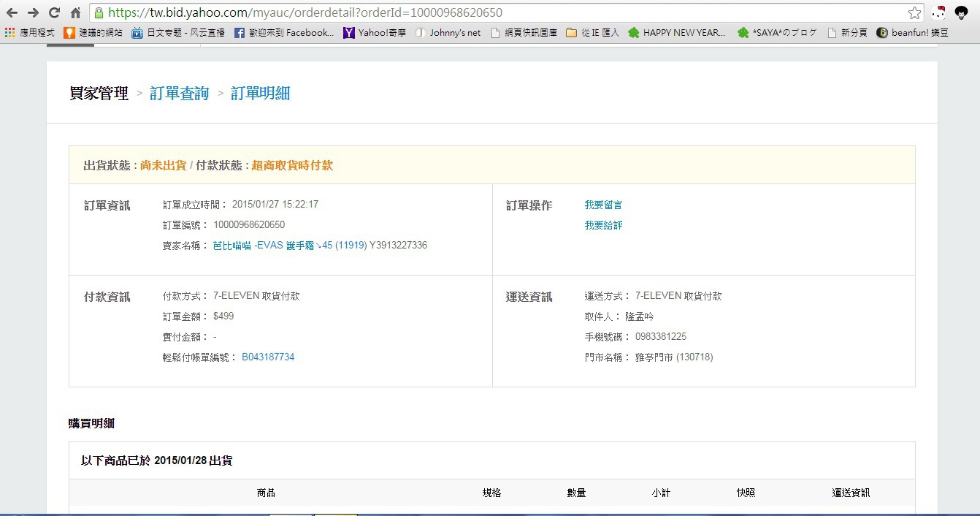Bookmark this page with the star icon
Image resolution: width=980 pixels, height=516 pixels.
click(914, 12)
